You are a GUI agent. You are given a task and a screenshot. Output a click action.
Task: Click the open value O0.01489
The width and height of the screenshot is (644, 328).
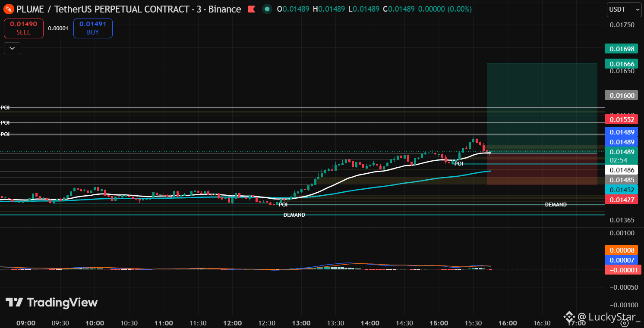click(293, 9)
